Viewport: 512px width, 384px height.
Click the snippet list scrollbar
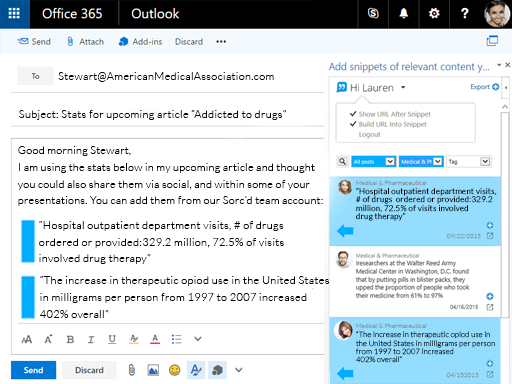point(505,215)
